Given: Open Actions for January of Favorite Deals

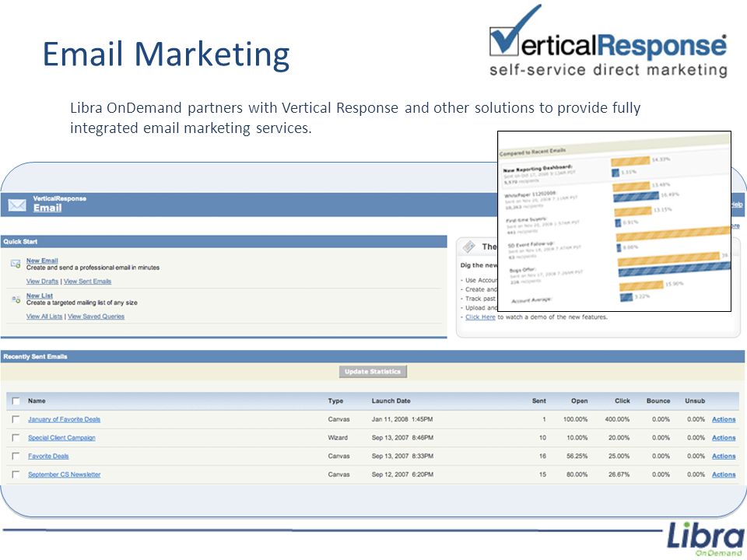Looking at the screenshot, I should point(724,419).
